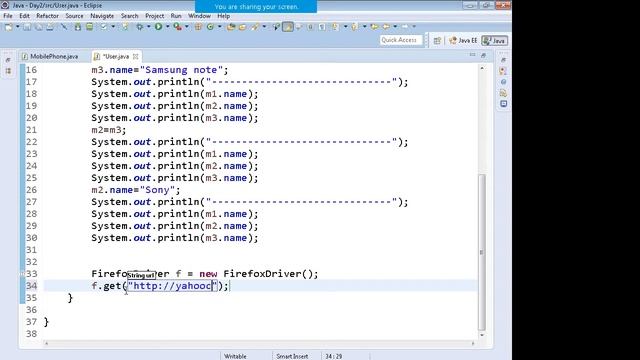Viewport: 640px width, 360px height.
Task: Open the dropdown beside New icon
Action: pyautogui.click(x=18, y=27)
